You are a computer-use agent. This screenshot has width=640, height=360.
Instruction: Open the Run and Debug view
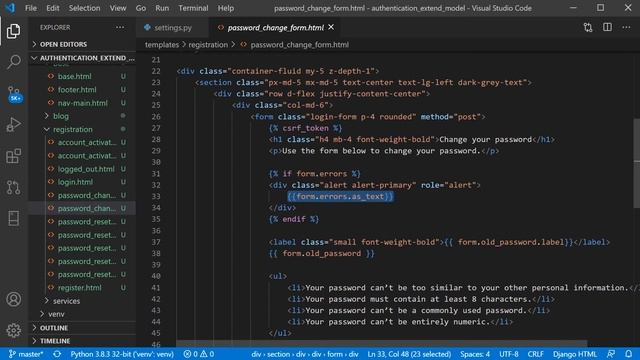click(x=13, y=124)
